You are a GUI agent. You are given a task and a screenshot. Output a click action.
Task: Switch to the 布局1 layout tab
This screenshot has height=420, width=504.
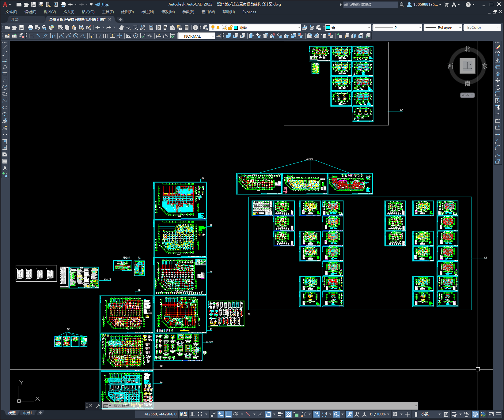tap(27, 413)
